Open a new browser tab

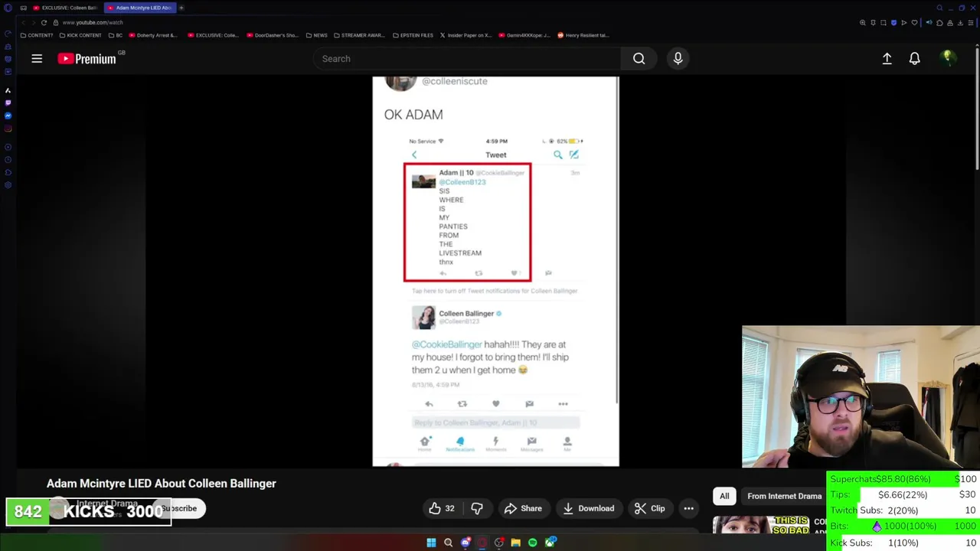(181, 8)
